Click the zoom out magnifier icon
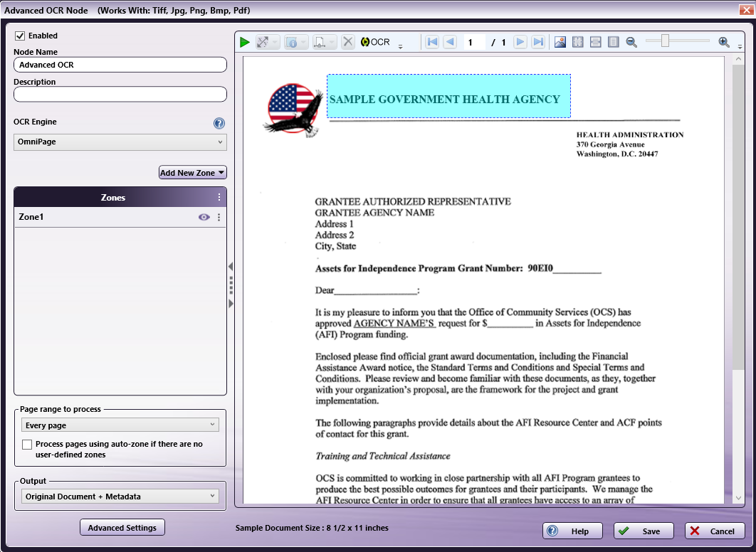756x552 pixels. [631, 42]
